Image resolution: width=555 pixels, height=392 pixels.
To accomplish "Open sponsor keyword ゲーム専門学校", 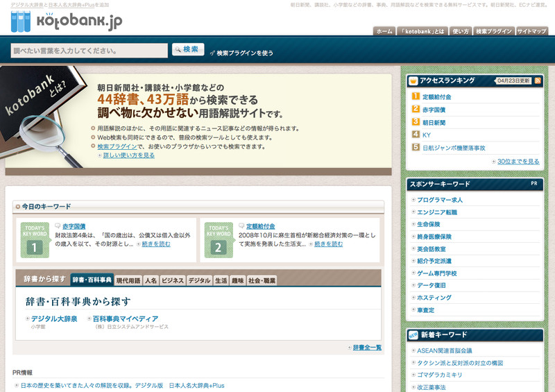I will (437, 273).
